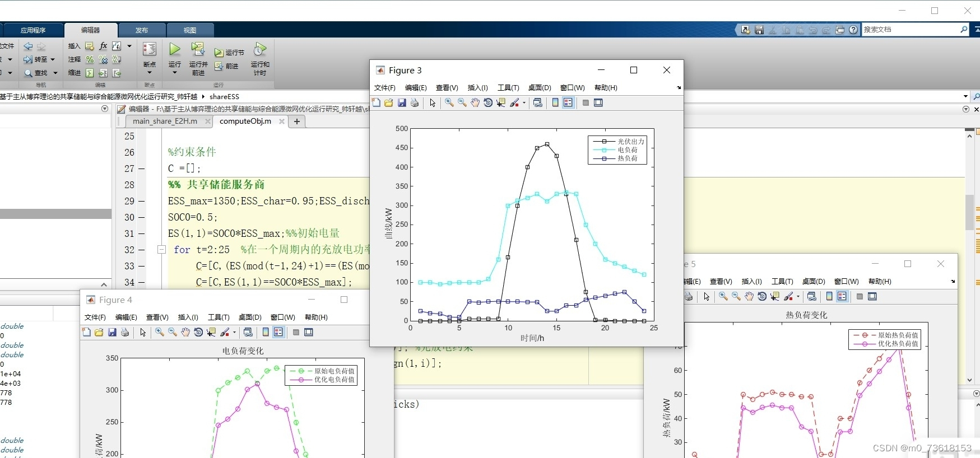980x458 pixels.
Task: Click Save icon in Figure 4 toolbar
Action: (x=112, y=332)
